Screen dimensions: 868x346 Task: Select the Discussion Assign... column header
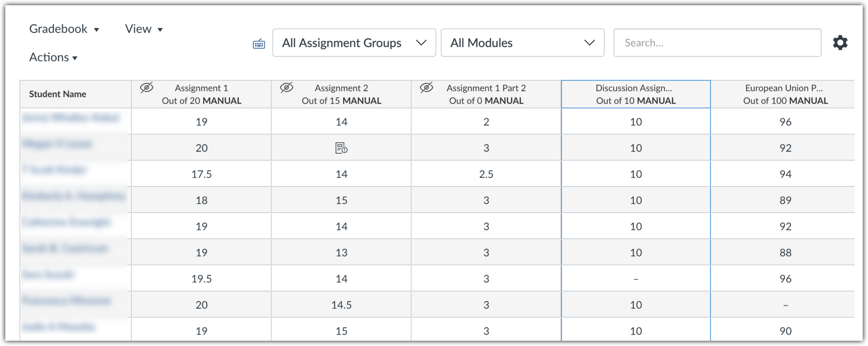[x=635, y=94]
